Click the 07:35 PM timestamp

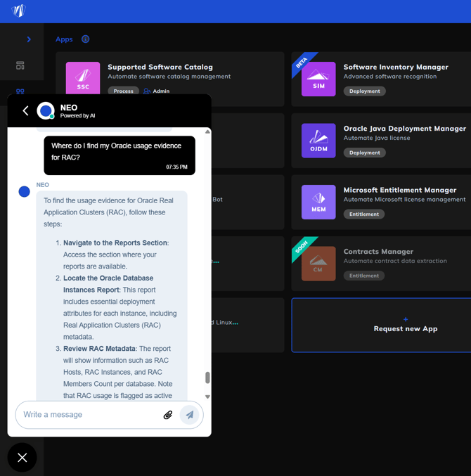176,167
